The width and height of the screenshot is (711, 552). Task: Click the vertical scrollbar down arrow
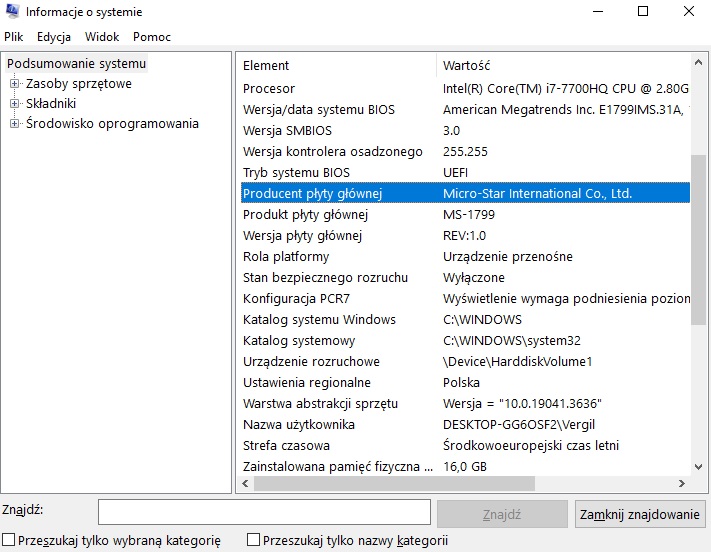(x=699, y=467)
